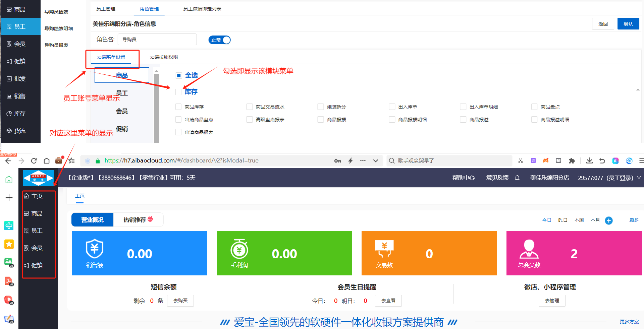This screenshot has width=644, height=329.
Task: Open the address bar chevron dropdown
Action: 376,161
